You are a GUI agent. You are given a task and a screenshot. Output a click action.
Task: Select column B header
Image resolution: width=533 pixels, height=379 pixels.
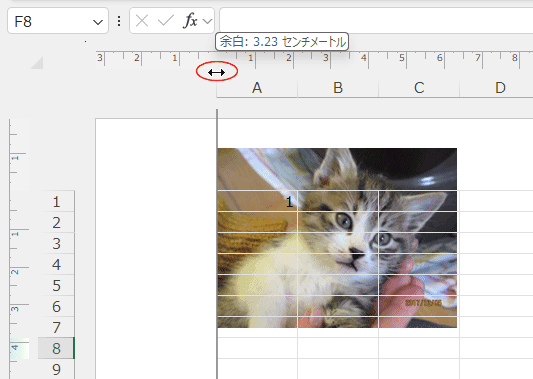(x=338, y=88)
